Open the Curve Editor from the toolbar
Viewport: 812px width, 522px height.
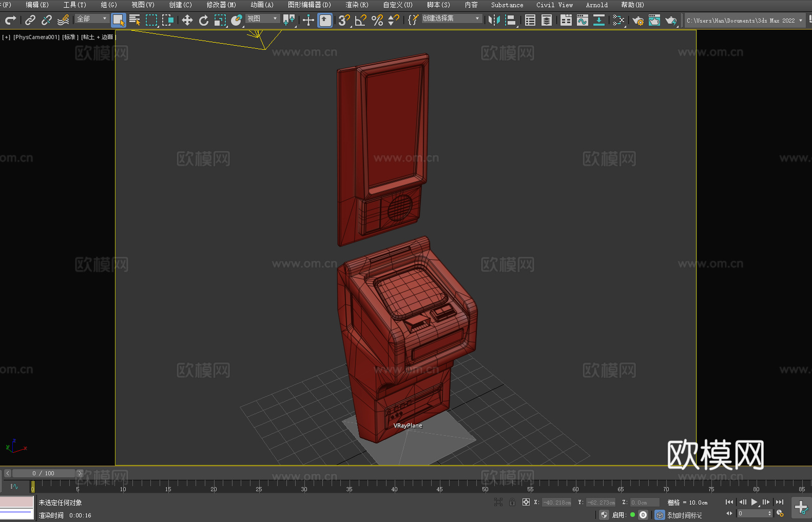(x=582, y=20)
